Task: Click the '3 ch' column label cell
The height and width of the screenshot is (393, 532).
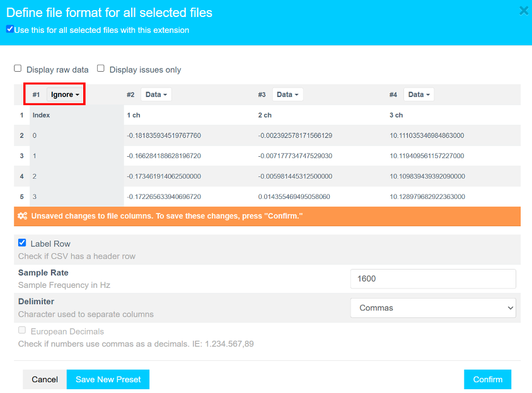Action: tap(396, 115)
